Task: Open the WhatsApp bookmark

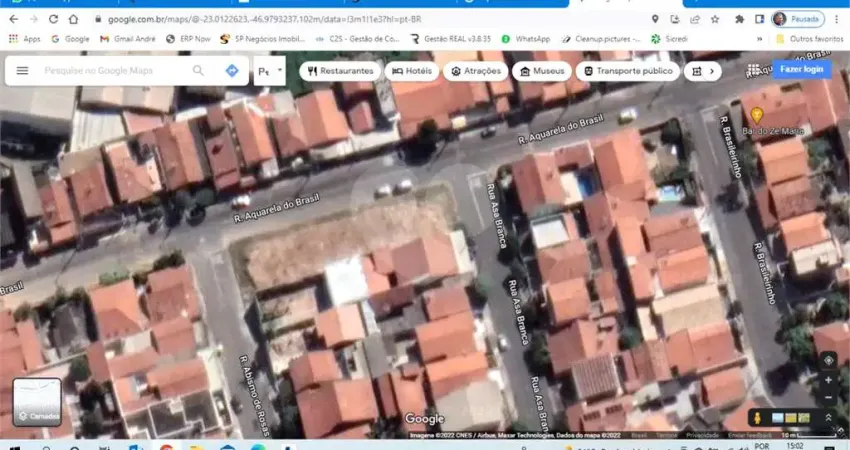Action: (x=526, y=39)
